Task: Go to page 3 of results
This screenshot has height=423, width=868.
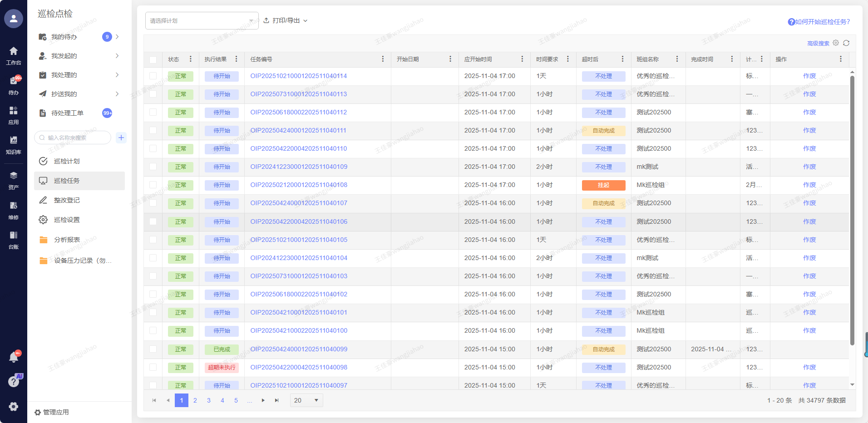Action: point(209,400)
